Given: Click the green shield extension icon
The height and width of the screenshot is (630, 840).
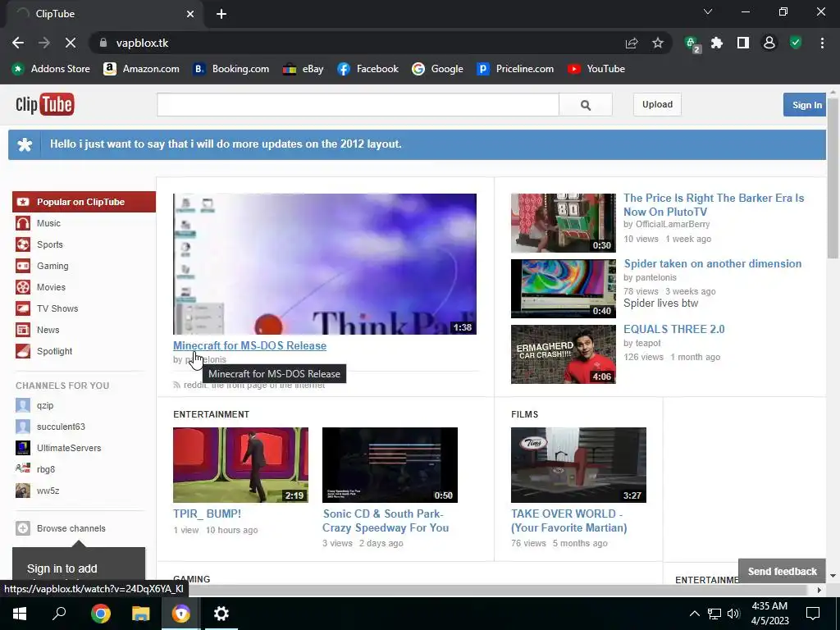Looking at the screenshot, I should tap(796, 43).
